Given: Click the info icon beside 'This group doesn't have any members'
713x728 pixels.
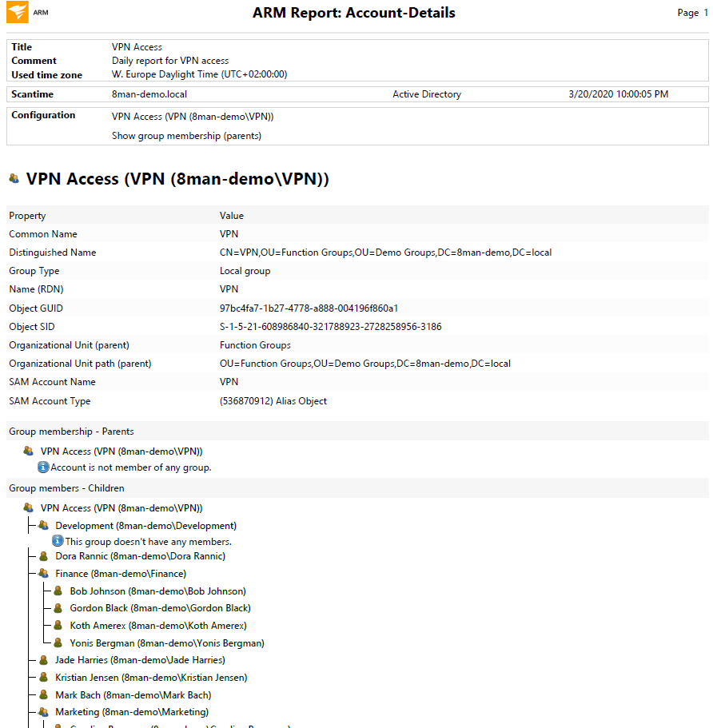Looking at the screenshot, I should [58, 541].
